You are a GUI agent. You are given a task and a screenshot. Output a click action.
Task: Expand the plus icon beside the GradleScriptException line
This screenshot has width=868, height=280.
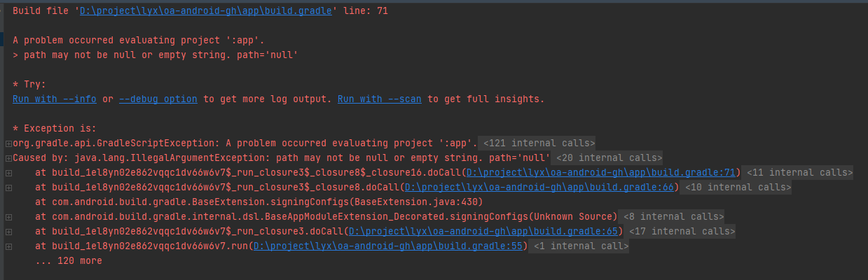[x=8, y=143]
